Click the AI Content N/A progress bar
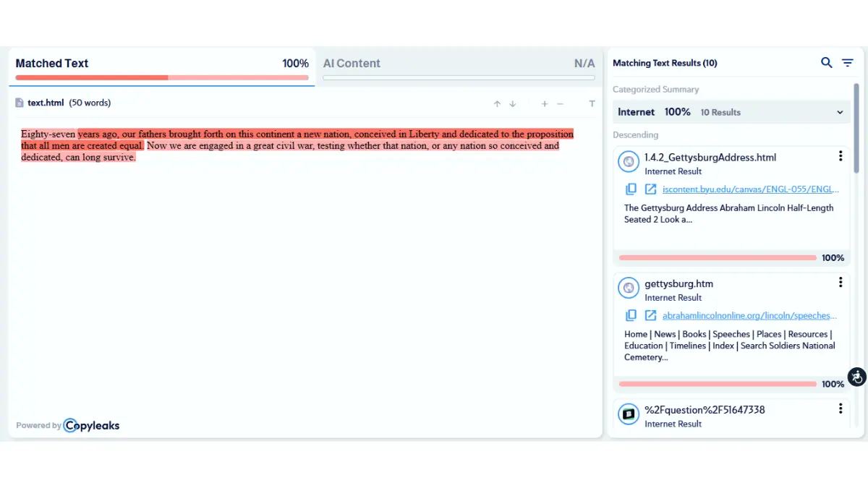 (x=459, y=77)
